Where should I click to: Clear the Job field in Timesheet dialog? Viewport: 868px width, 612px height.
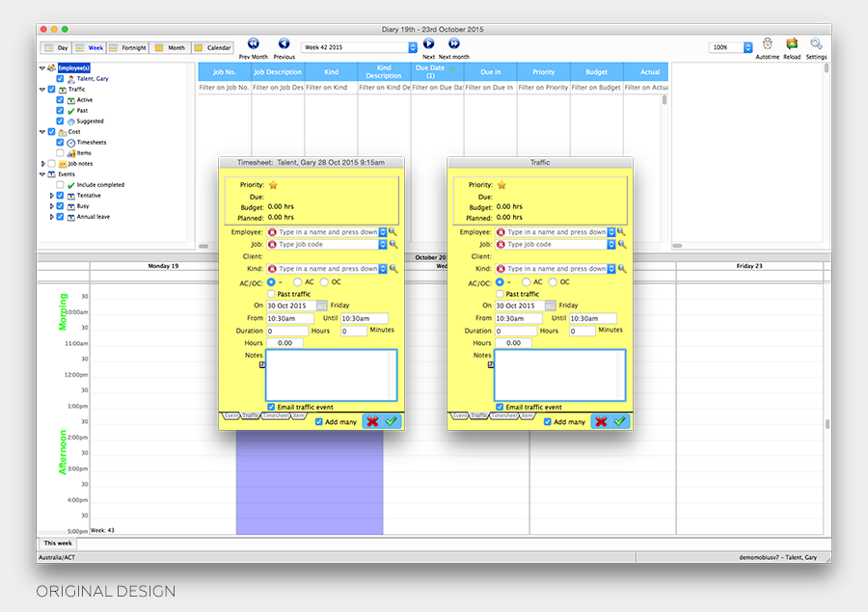tap(272, 245)
